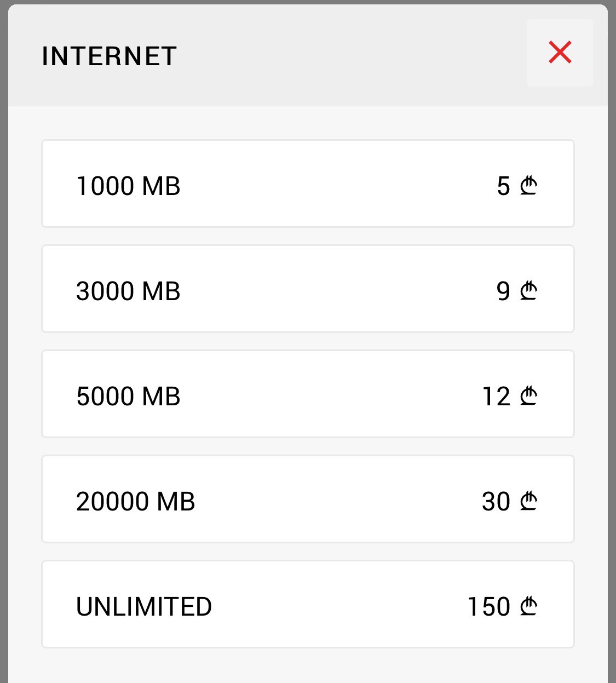Tap the lari icon next to 12
The width and height of the screenshot is (616, 683).
click(528, 395)
